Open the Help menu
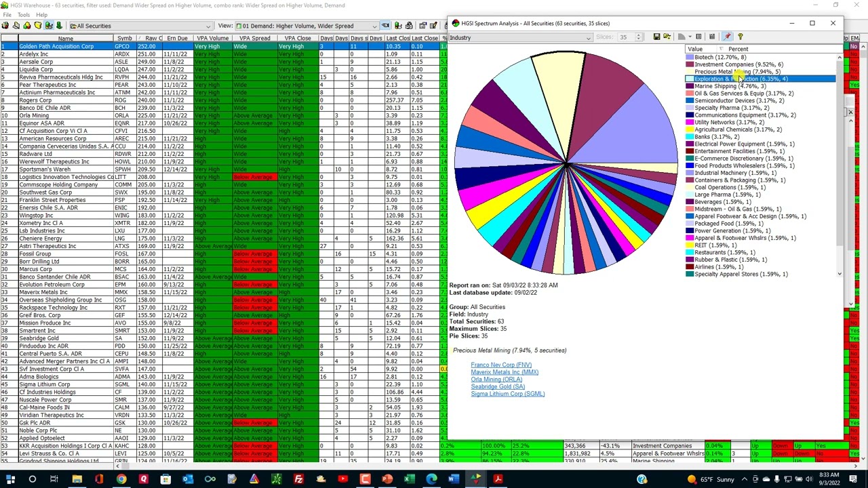The height and width of the screenshot is (488, 868). [x=41, y=14]
